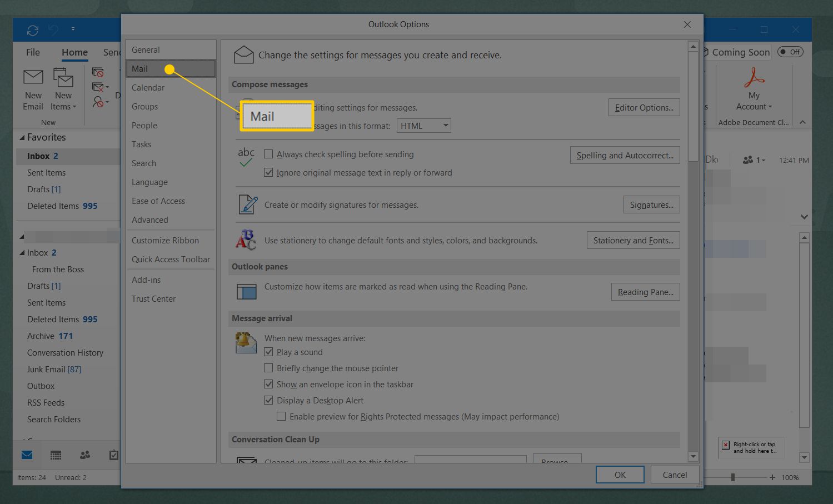
Task: Click the people count icon in message list
Action: (748, 160)
